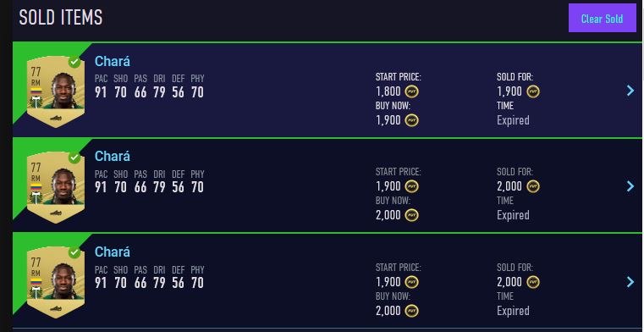
Task: Expand the first Chará item sold for 1,900
Action: point(630,91)
